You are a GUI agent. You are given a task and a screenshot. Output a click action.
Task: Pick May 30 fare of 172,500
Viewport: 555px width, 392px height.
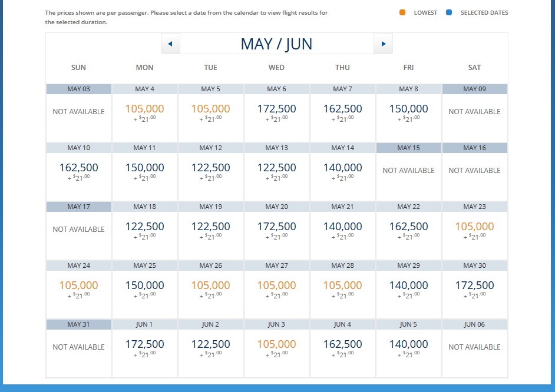(474, 289)
